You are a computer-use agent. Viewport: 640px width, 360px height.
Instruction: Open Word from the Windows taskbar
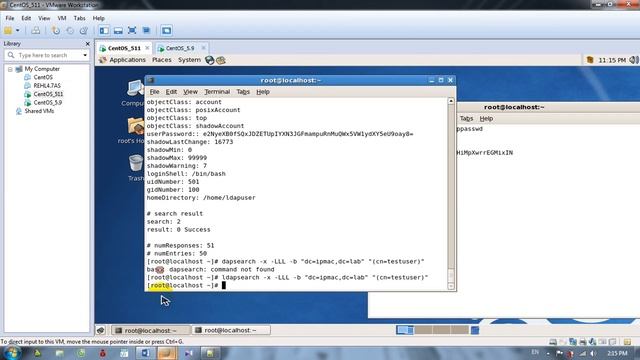(146, 353)
